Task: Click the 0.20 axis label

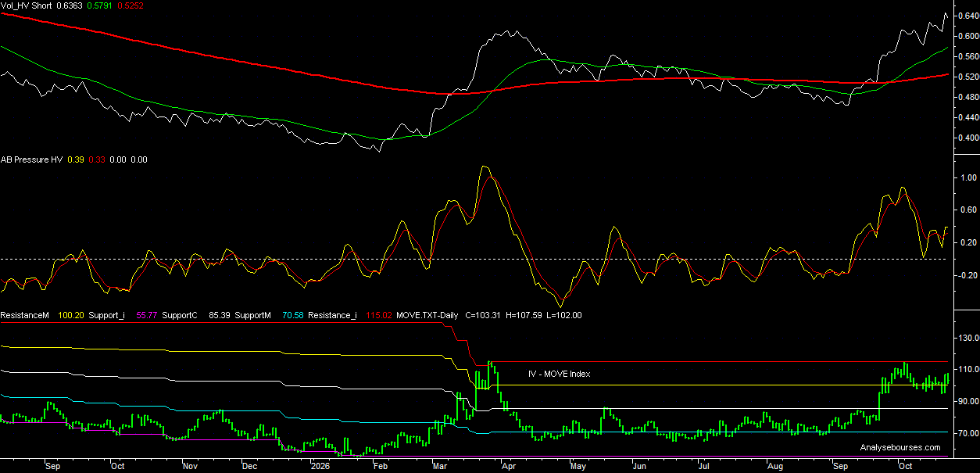Action: coord(969,243)
